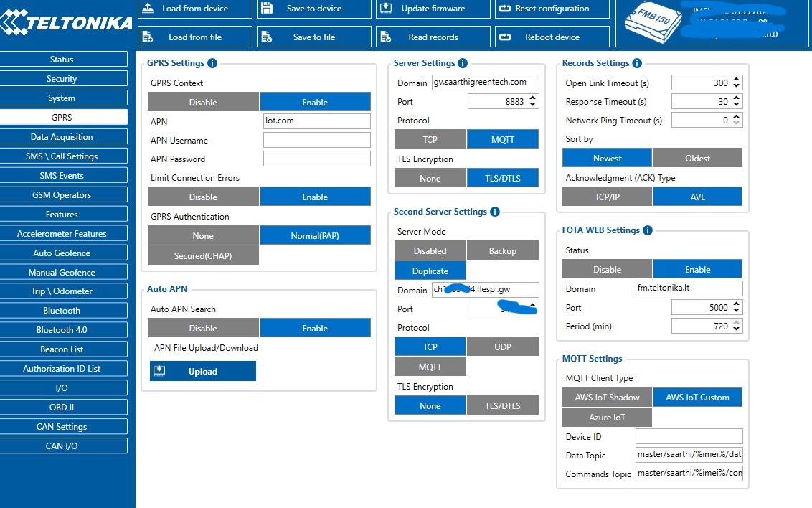
Task: Go to the Bluetooth 4.0 section
Action: pos(62,330)
